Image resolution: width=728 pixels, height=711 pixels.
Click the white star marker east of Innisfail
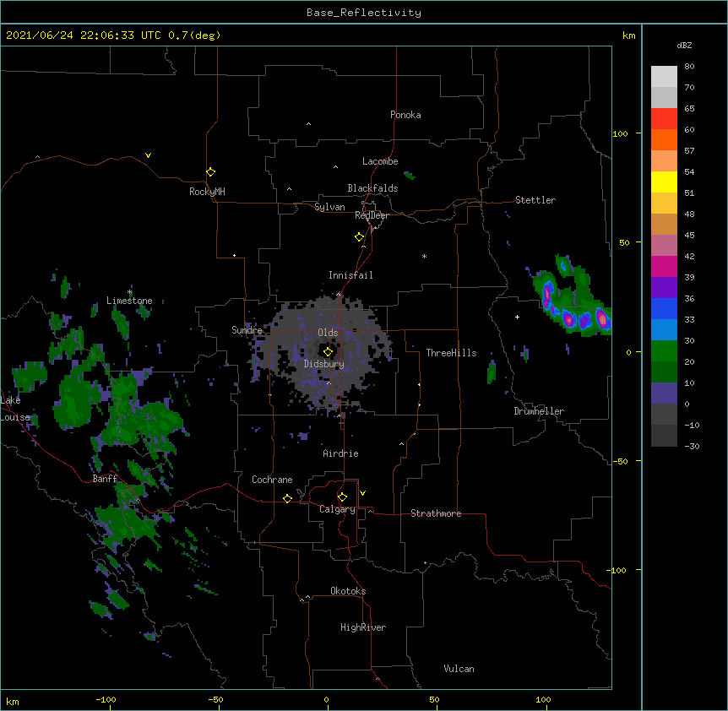(424, 256)
